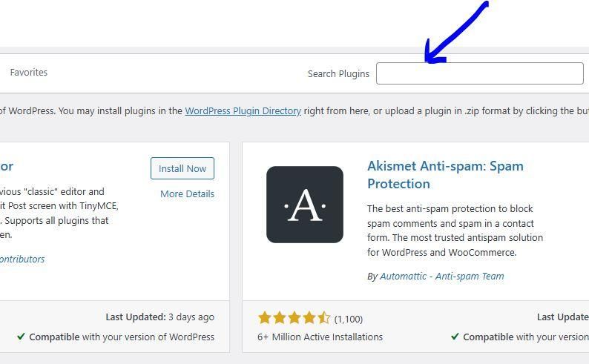Viewport: 589px width, 364px height.
Task: Click the Akismet plugin icon
Action: point(305,205)
